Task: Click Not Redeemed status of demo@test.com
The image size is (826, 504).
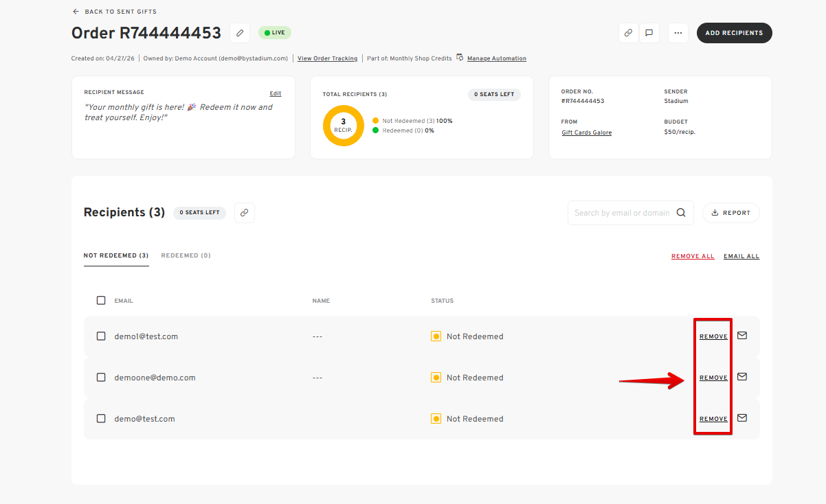Action: click(467, 419)
